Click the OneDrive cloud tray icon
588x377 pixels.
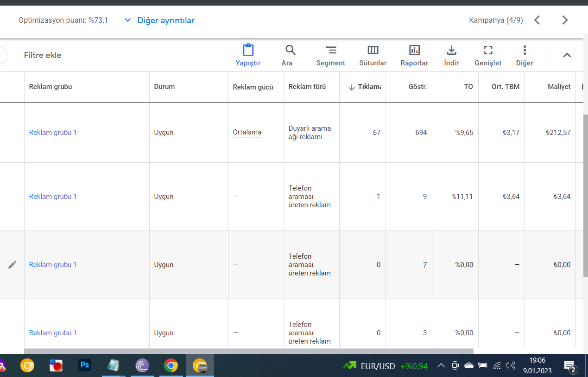point(469,366)
